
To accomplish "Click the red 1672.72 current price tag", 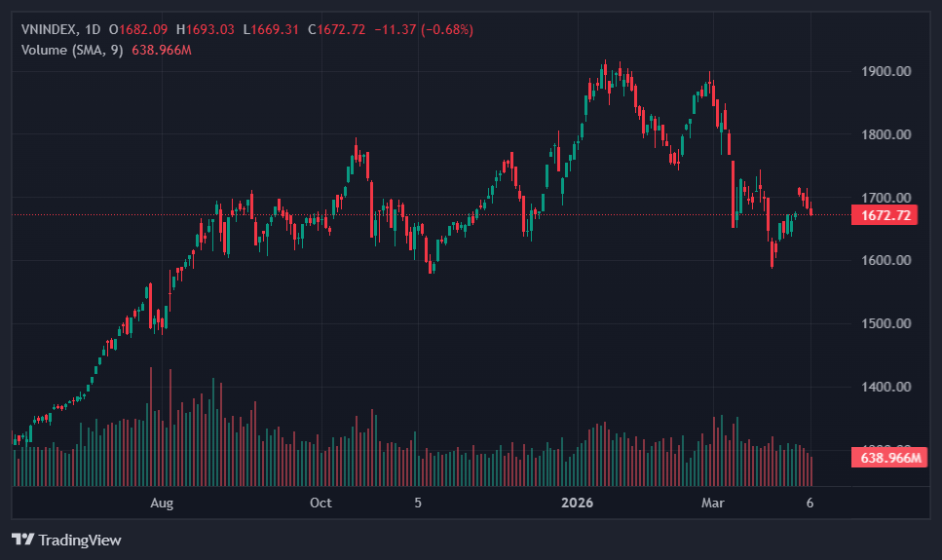I will [x=885, y=215].
